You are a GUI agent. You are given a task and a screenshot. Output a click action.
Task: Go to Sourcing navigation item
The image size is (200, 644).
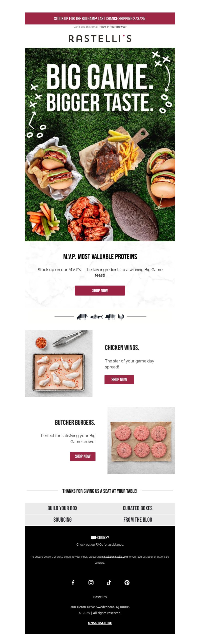(x=62, y=520)
